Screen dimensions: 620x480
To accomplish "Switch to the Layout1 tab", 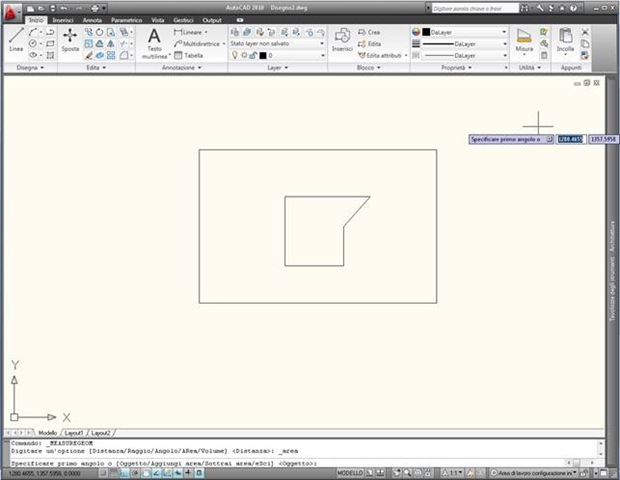I will 74,433.
